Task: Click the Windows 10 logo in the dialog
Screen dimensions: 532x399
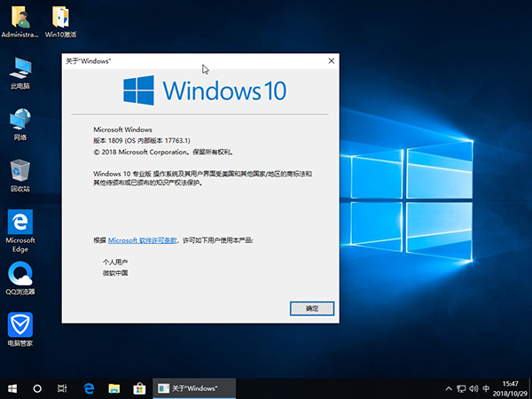Action: click(x=205, y=90)
